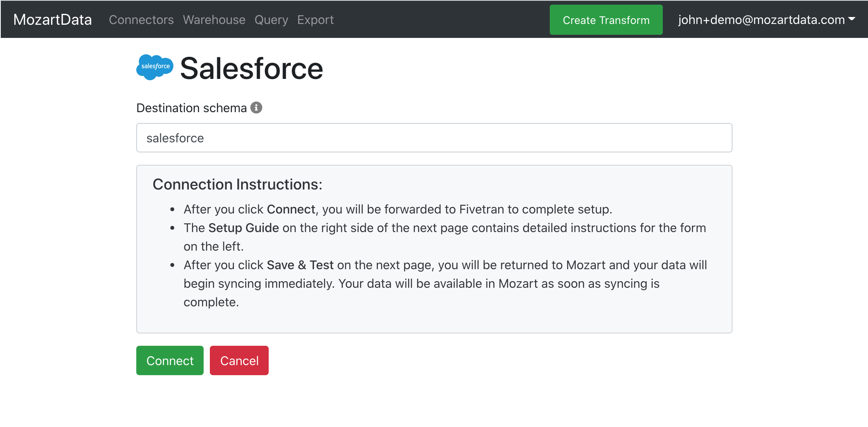Open the john+demo@mozartdata.com account dropdown
This screenshot has width=868, height=427.
point(767,20)
